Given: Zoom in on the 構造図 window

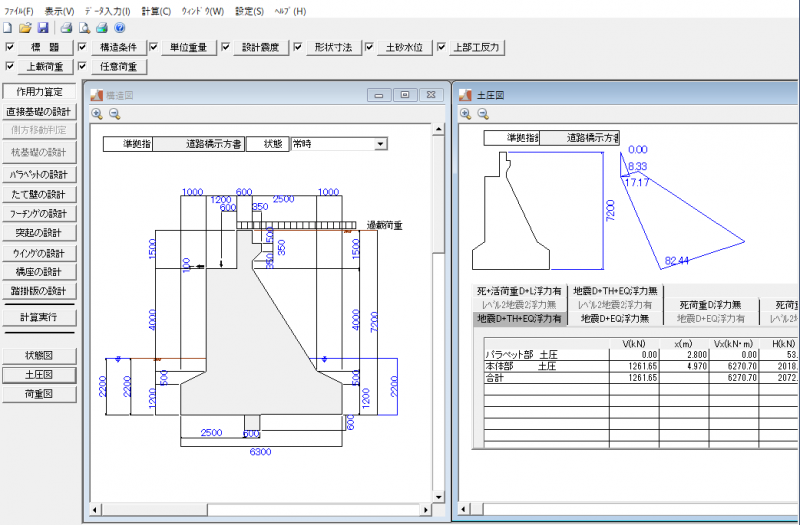Looking at the screenshot, I should [96, 114].
